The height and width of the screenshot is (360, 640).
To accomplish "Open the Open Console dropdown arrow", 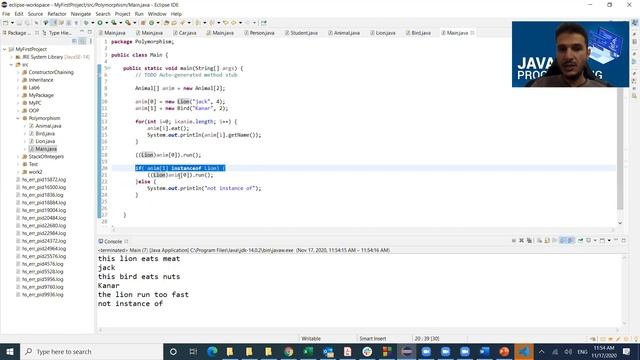I will point(609,241).
